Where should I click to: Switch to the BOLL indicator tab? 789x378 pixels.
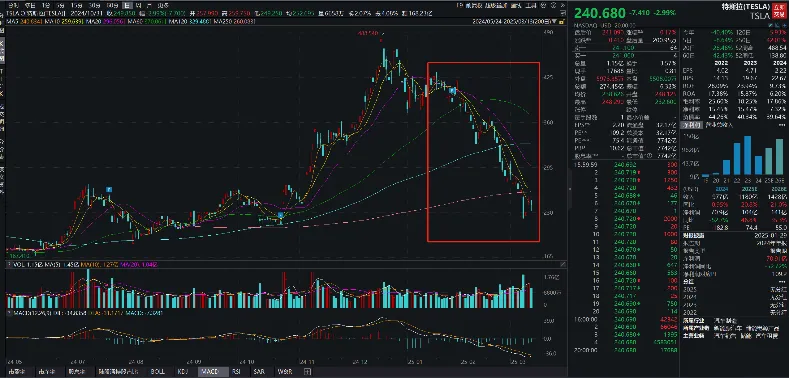pos(157,371)
